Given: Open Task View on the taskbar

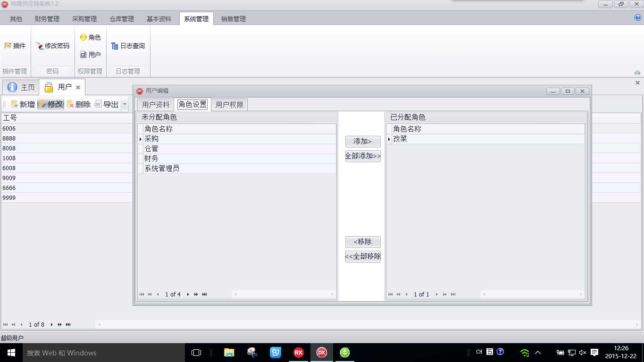Looking at the screenshot, I should (x=196, y=353).
